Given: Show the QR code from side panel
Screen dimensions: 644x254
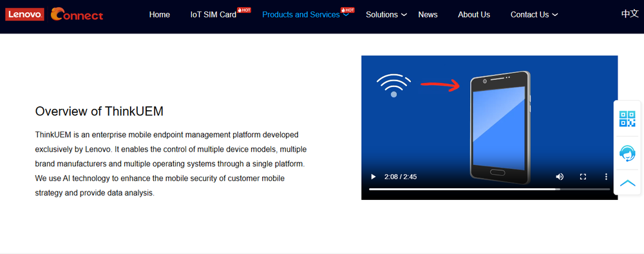Looking at the screenshot, I should (627, 119).
